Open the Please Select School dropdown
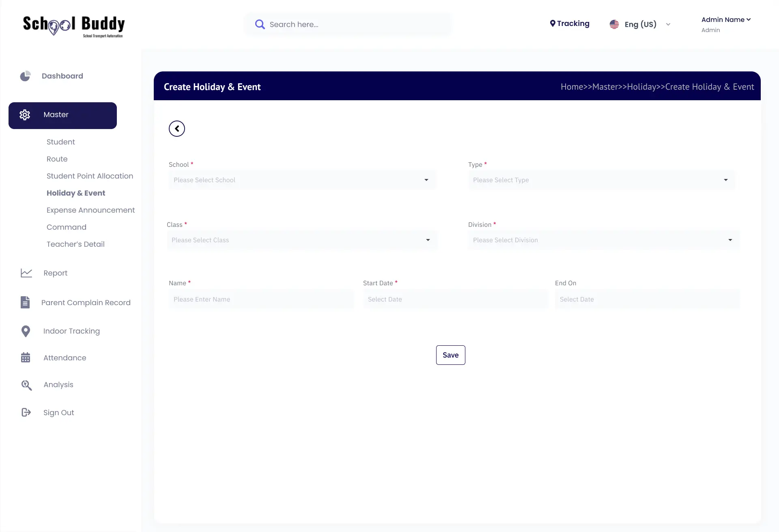 (x=302, y=180)
